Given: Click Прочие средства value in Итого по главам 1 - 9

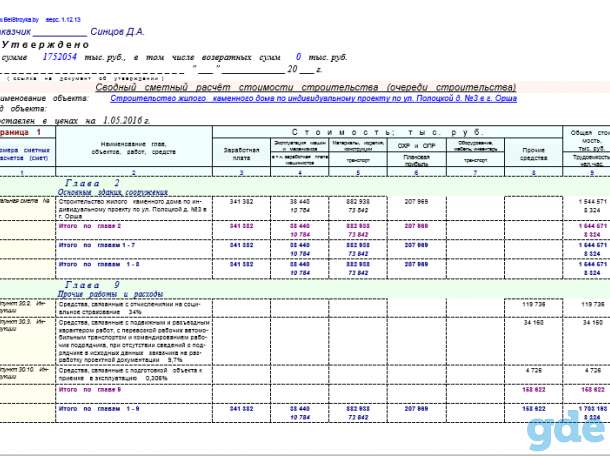Looking at the screenshot, I should [533, 409].
